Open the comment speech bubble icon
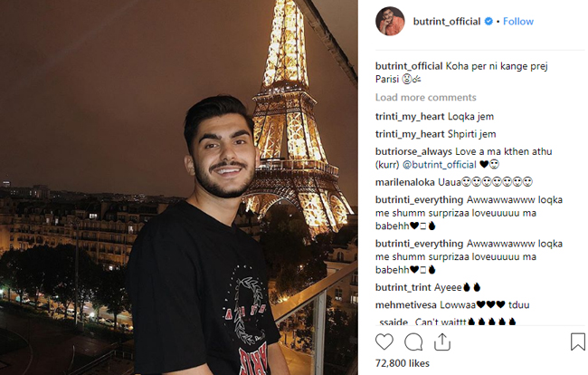The width and height of the screenshot is (588, 375). point(413,342)
